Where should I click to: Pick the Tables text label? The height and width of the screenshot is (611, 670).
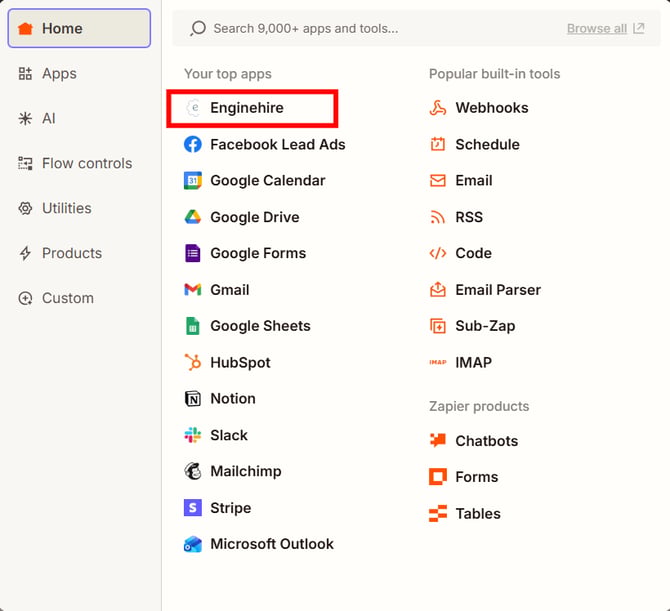[x=478, y=513]
